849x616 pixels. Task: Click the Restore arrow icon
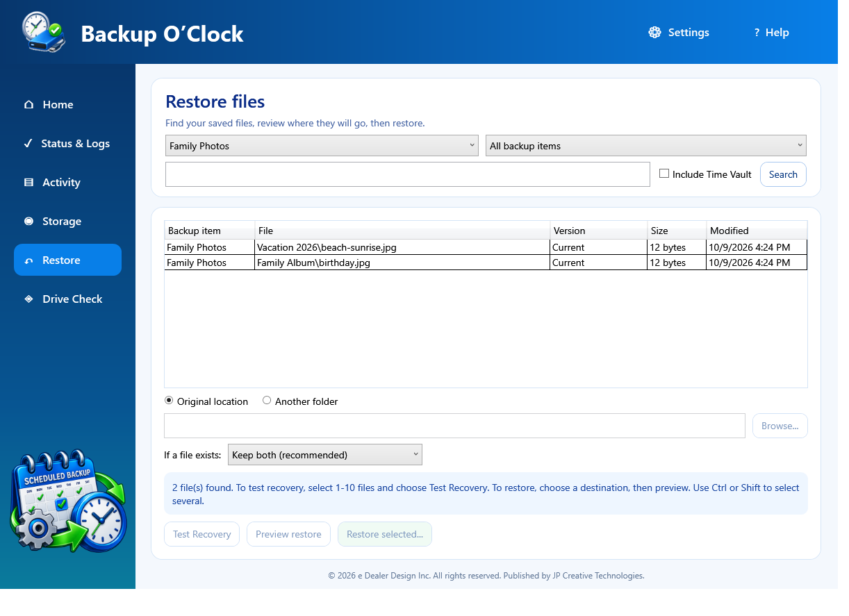click(x=28, y=260)
